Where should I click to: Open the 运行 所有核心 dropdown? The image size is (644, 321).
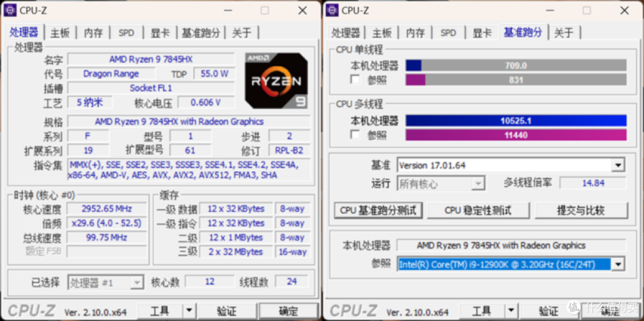point(477,183)
